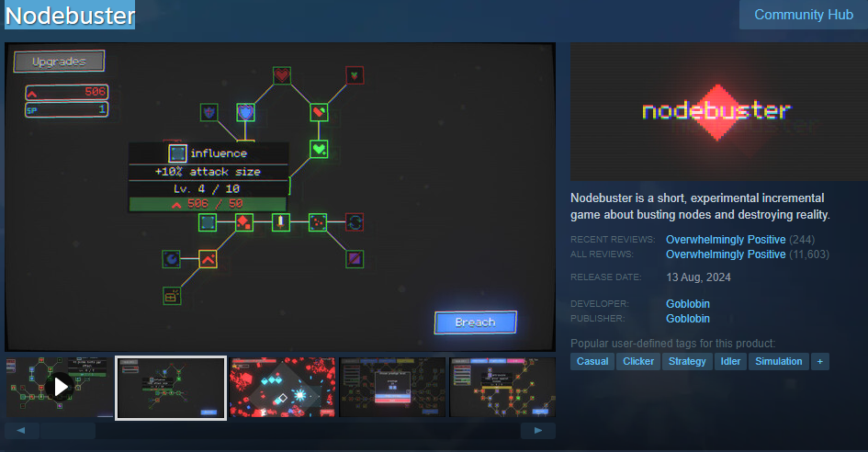Click the sword attack node icon

pos(281,222)
